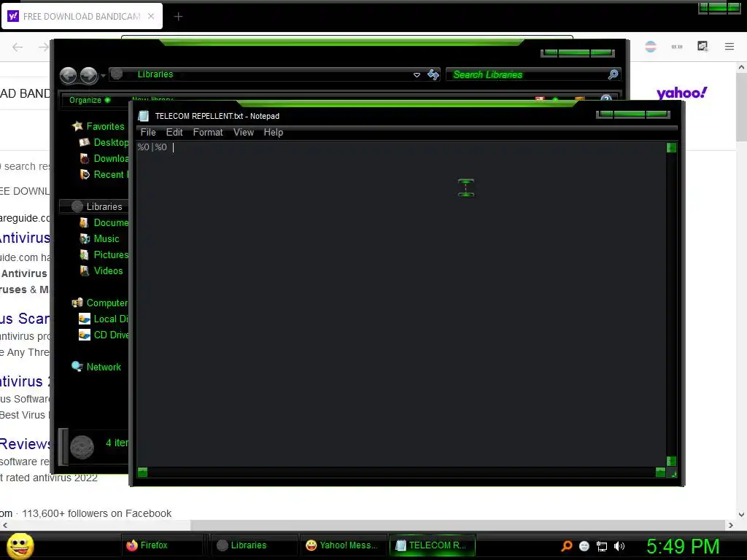Image resolution: width=747 pixels, height=560 pixels.
Task: Click the Yahoo logo link
Action: coord(682,93)
